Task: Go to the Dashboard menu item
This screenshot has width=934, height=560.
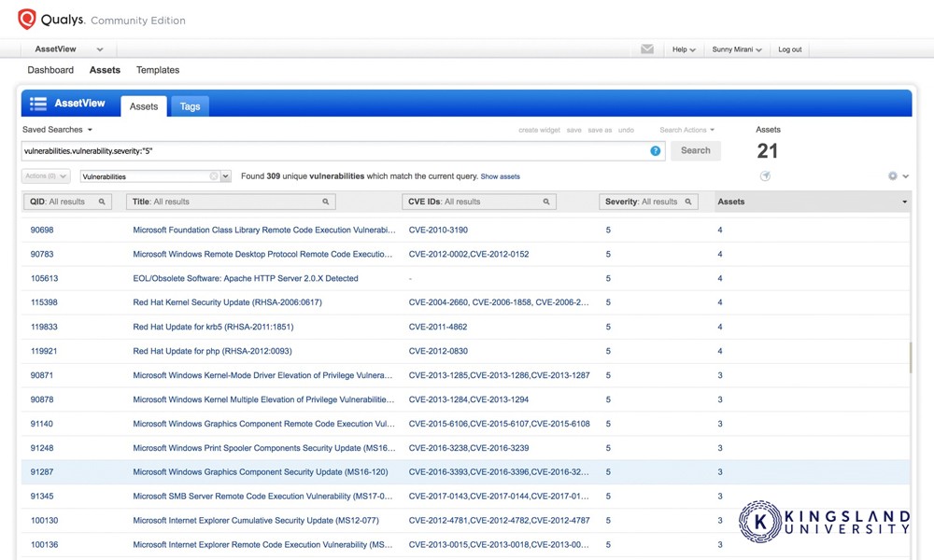Action: pyautogui.click(x=50, y=70)
